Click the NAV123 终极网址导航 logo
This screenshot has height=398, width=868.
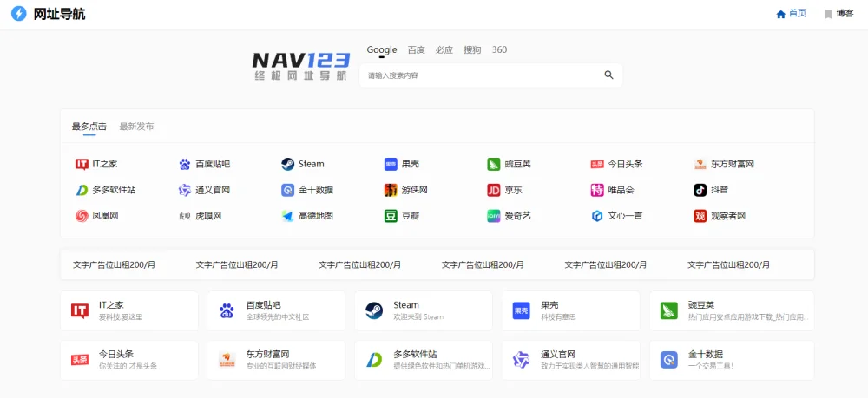point(301,67)
